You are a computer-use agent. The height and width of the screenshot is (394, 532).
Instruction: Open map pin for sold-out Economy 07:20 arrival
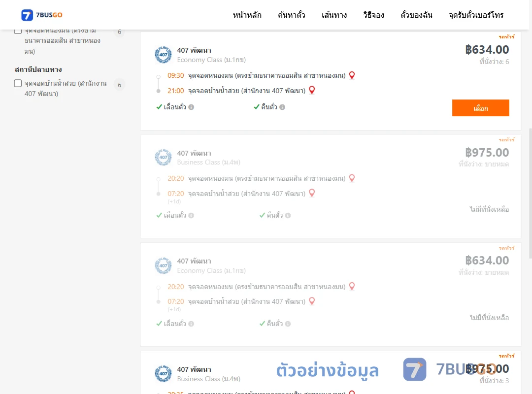(312, 301)
